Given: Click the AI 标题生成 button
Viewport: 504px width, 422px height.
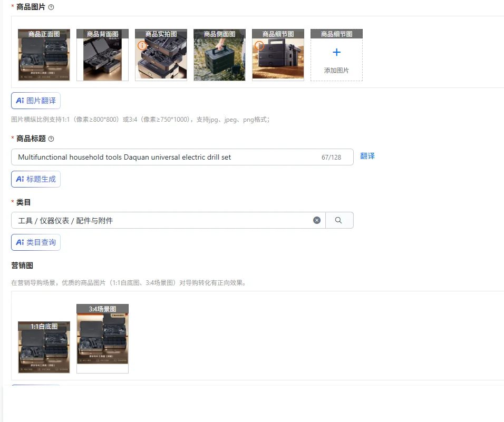Looking at the screenshot, I should pos(36,179).
